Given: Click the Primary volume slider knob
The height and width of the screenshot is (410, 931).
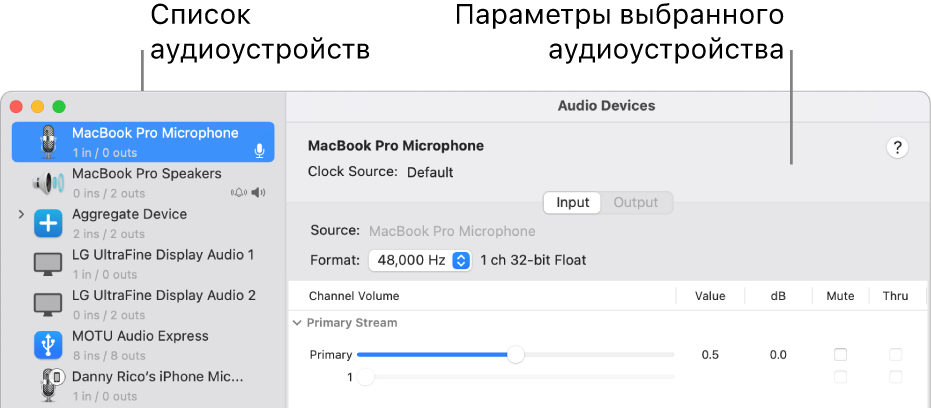Looking at the screenshot, I should (515, 354).
